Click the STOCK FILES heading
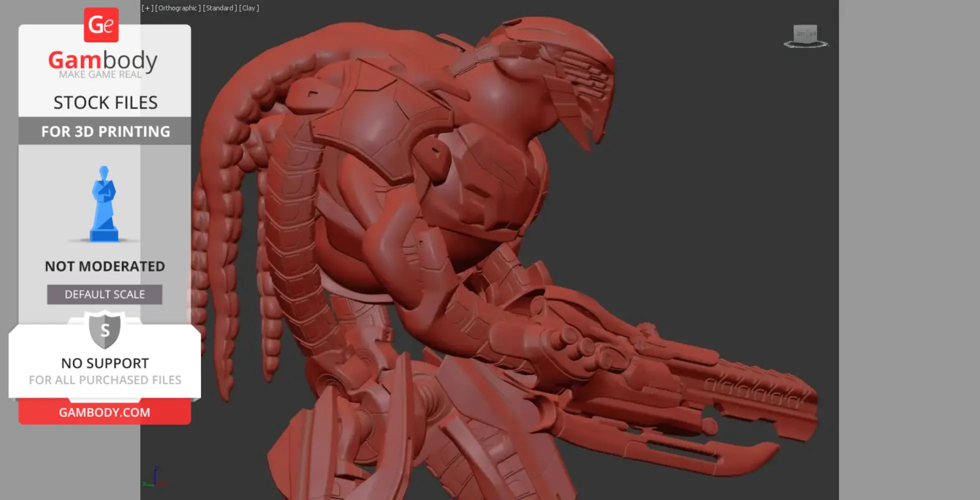The height and width of the screenshot is (500, 980). click(104, 102)
